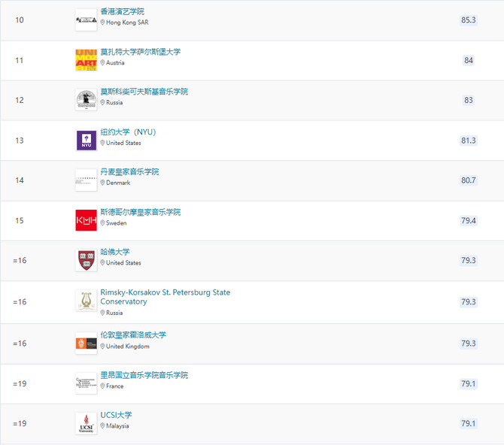Image resolution: width=504 pixels, height=445 pixels.
Task: Click the purple NYU logo
Action: pyautogui.click(x=87, y=141)
